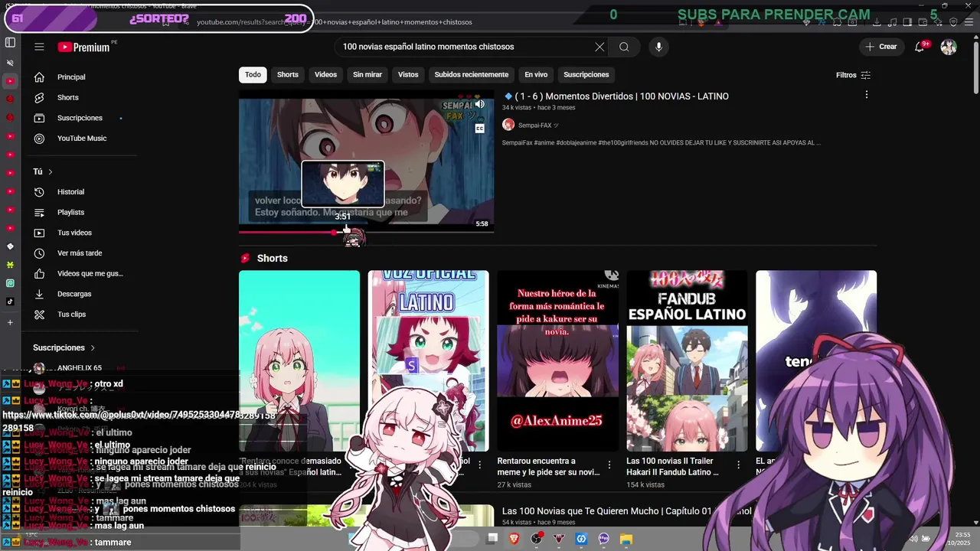Open options for Rentarou encuentra a meme short
980x551 pixels.
(609, 465)
